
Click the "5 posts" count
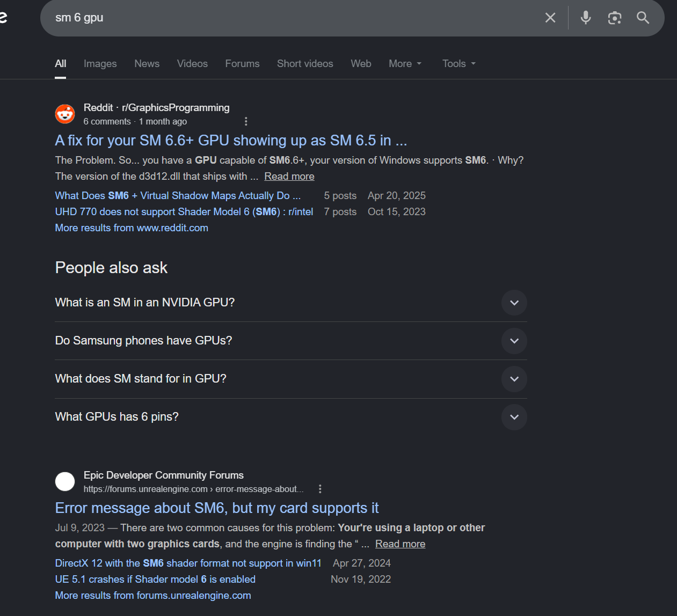(x=340, y=196)
